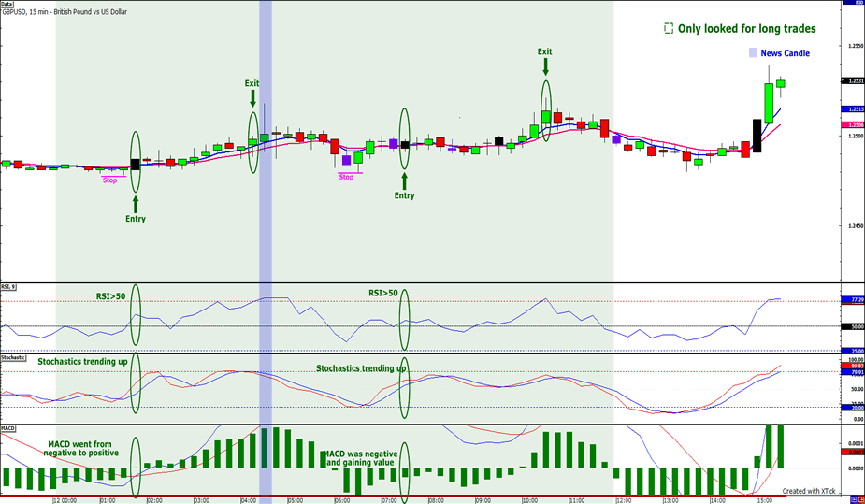The width and height of the screenshot is (865, 504).
Task: Click the 10:00 time axis label
Action: (x=530, y=500)
